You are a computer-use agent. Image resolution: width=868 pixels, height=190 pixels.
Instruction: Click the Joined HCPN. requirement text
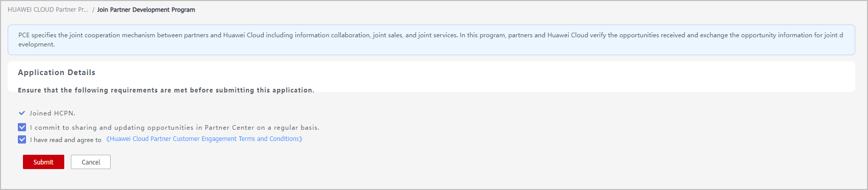[53, 113]
